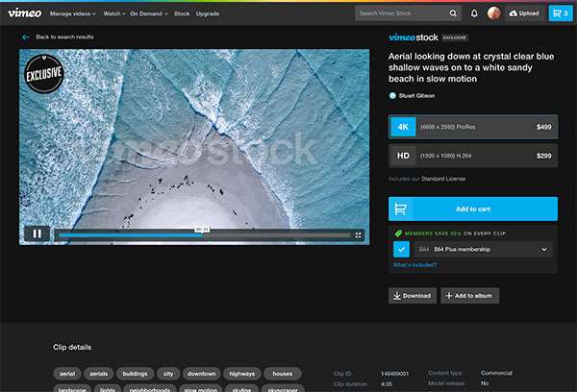577x392 pixels.
Task: Select the HD H.264 format option
Action: (x=472, y=156)
